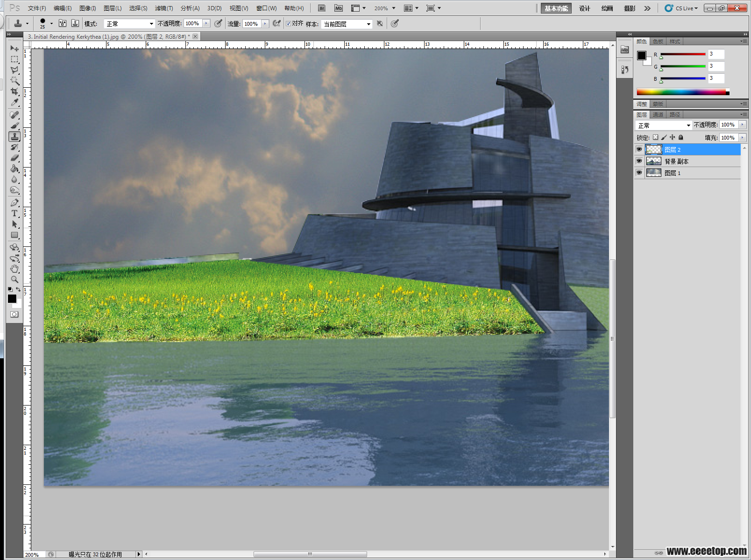Open the 样本 sample dropdown
This screenshot has height=560, width=751.
point(347,24)
